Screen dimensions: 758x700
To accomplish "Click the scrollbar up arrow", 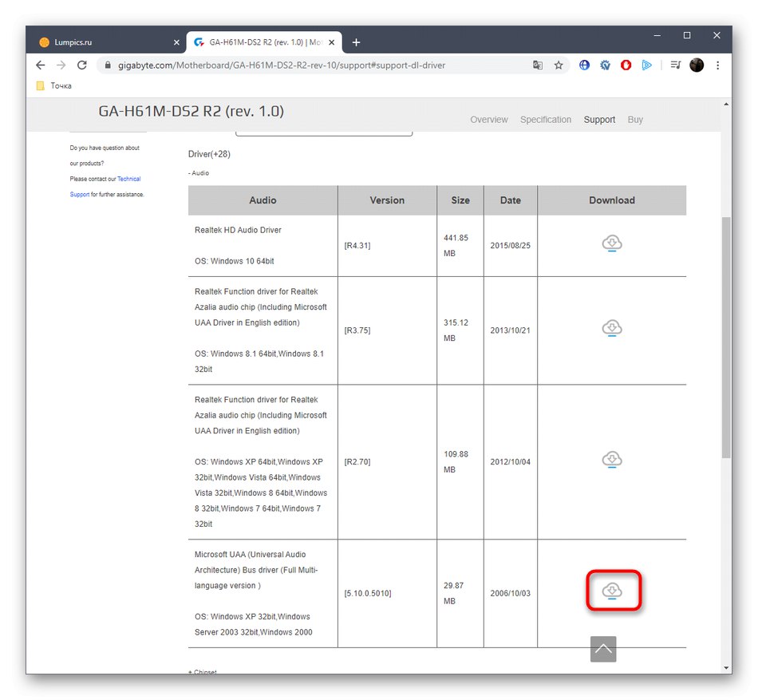I will click(x=725, y=104).
